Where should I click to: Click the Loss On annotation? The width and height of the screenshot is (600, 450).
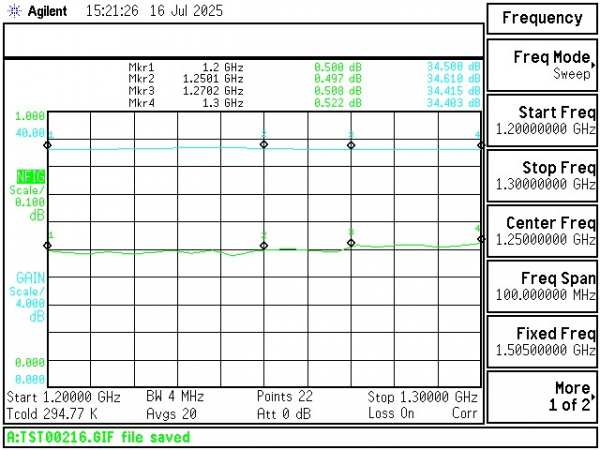391,413
